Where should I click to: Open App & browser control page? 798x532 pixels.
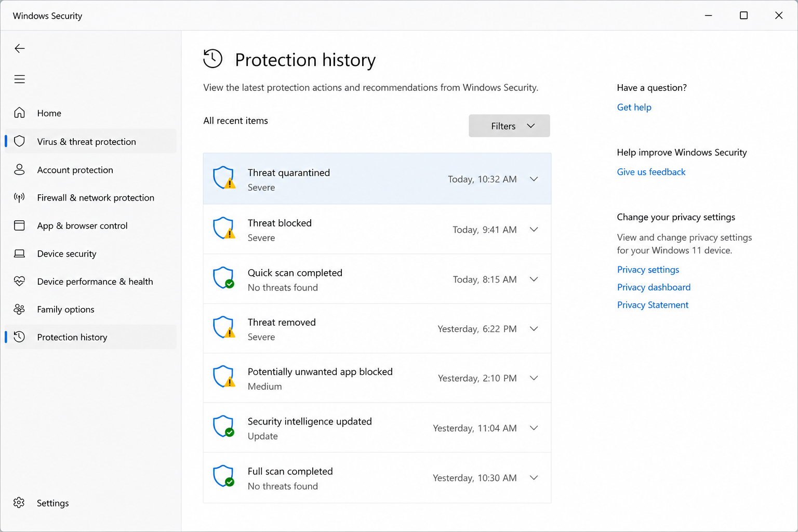(90, 225)
